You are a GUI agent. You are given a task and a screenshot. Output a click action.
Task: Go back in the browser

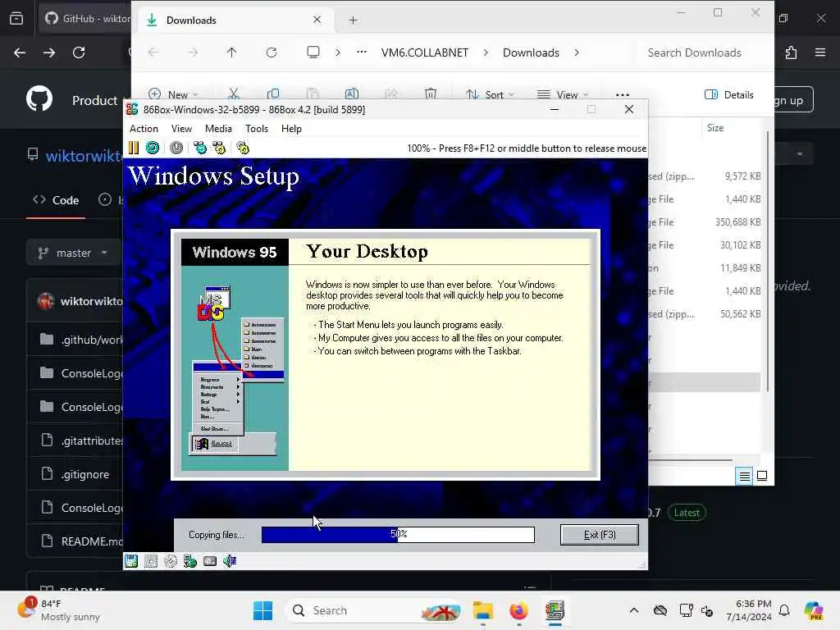click(20, 52)
